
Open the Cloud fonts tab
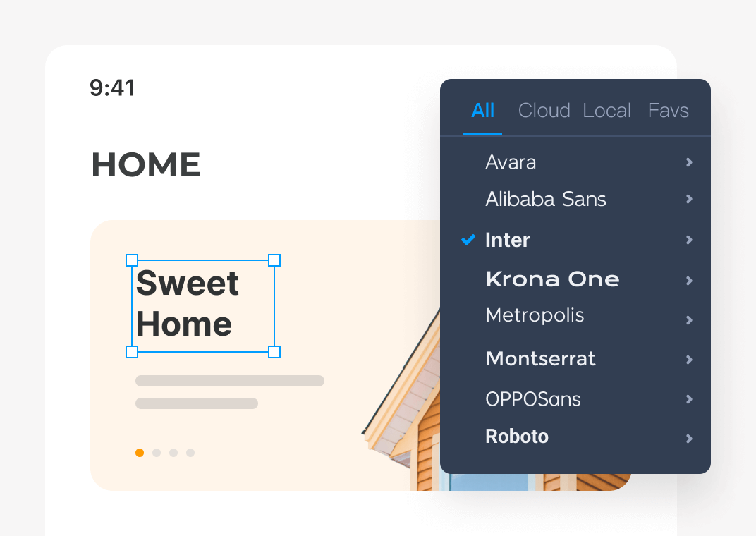click(x=544, y=111)
